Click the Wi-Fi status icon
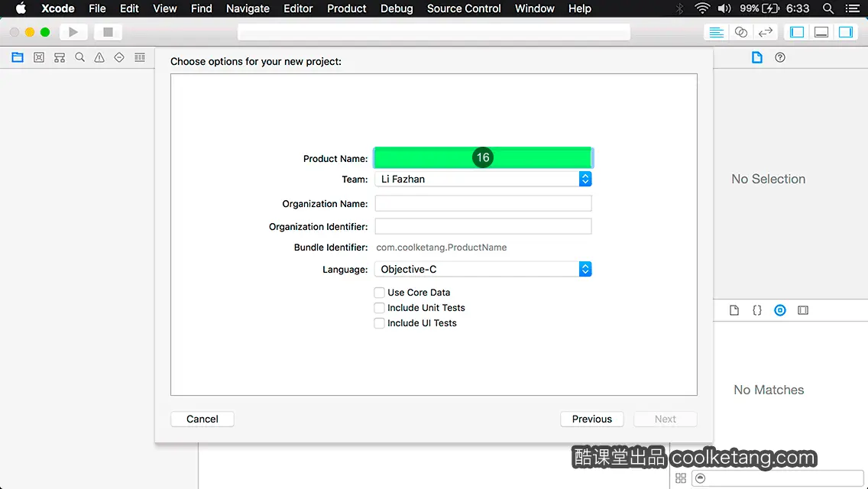Viewport: 868px width, 489px height. [x=702, y=8]
